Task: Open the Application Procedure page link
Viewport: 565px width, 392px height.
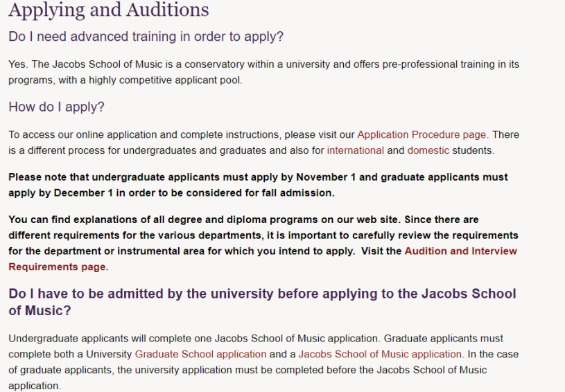Action: pos(422,134)
